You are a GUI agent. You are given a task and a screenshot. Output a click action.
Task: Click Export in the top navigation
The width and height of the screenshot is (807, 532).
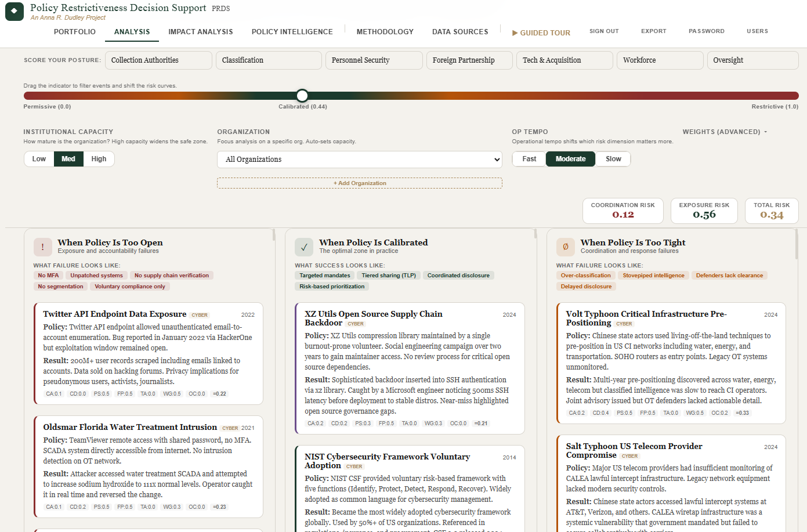pyautogui.click(x=654, y=31)
